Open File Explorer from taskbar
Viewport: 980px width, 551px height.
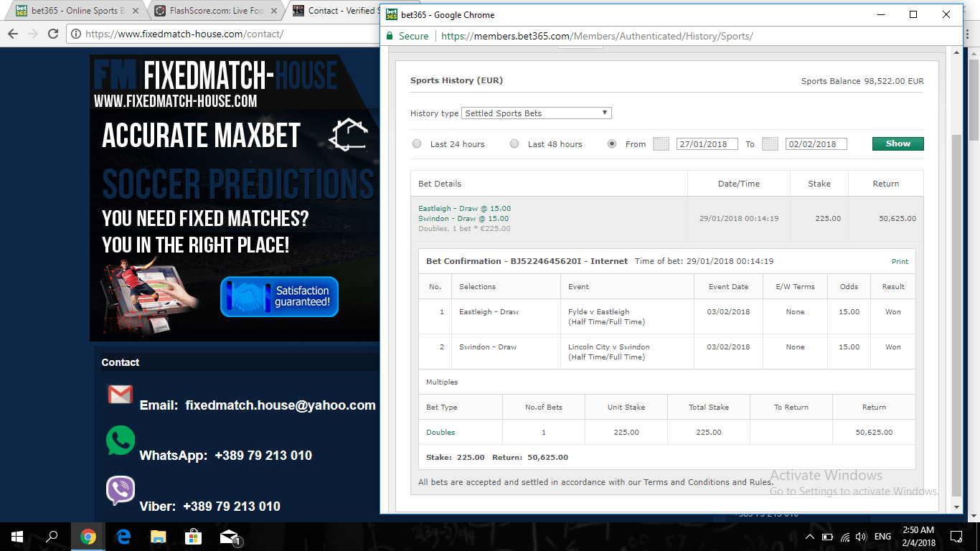pos(158,537)
